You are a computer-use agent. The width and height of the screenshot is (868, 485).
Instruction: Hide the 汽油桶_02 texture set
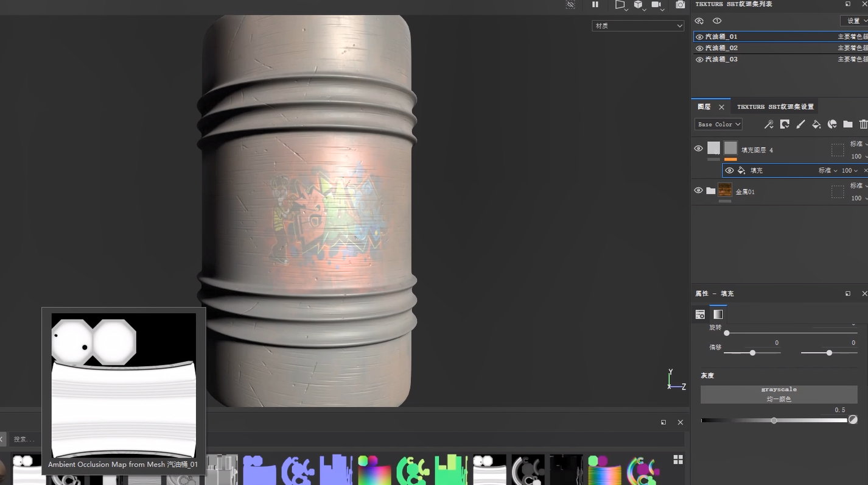(699, 48)
